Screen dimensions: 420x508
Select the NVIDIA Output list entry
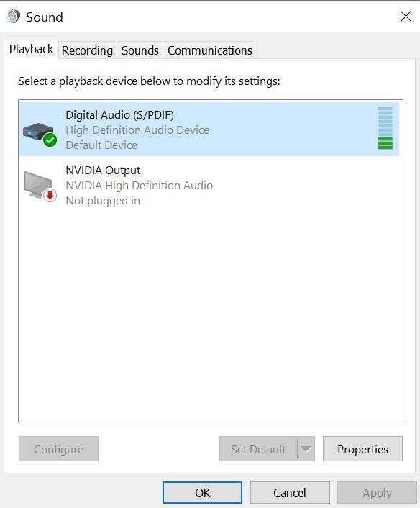click(209, 186)
